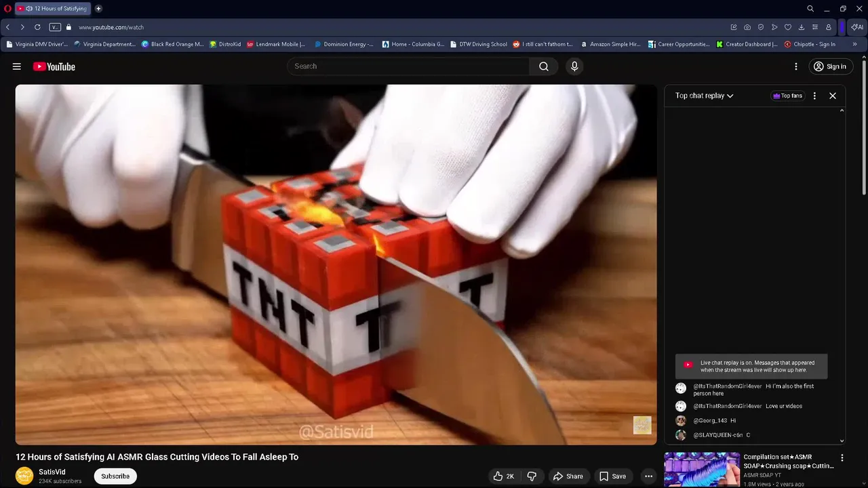The image size is (868, 488).
Task: Open Home - Columbia G bookmark
Action: (413, 44)
